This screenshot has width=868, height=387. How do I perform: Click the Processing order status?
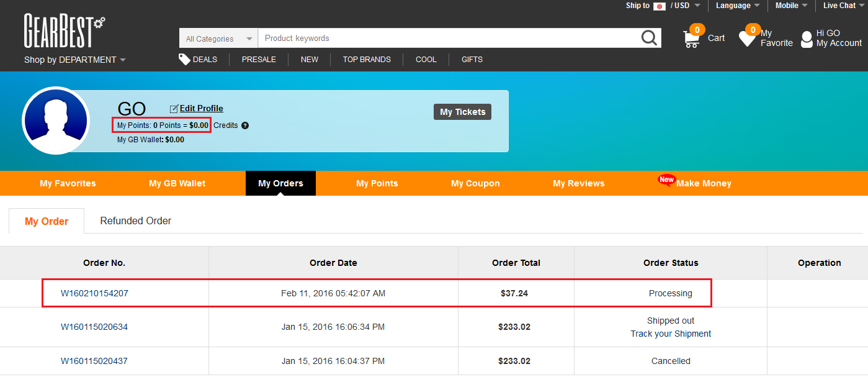tap(671, 293)
